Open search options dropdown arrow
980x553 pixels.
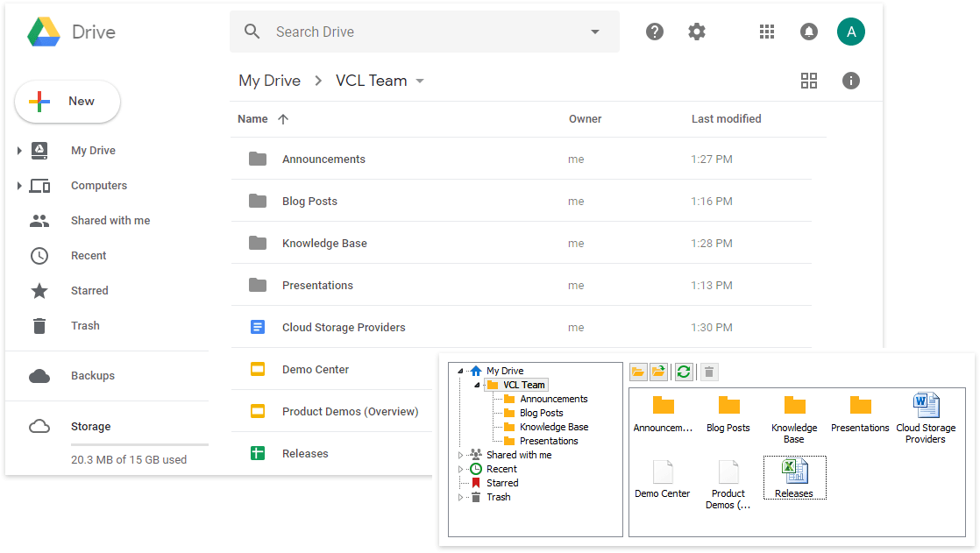point(595,32)
